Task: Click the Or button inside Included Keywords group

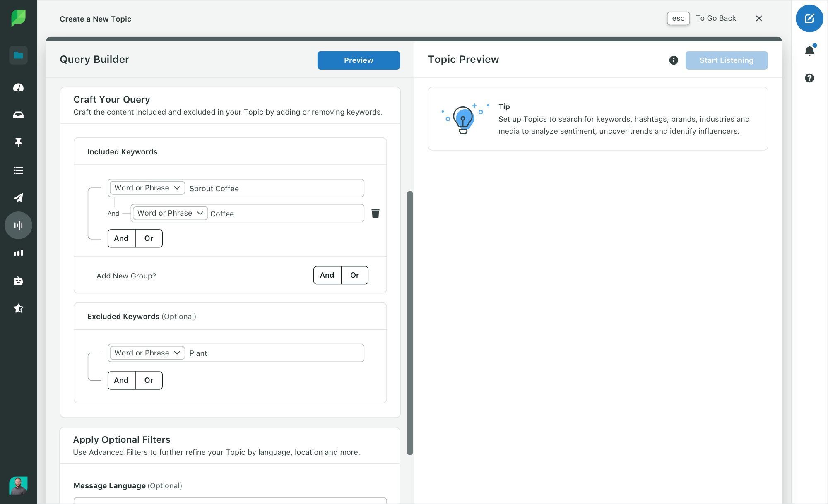Action: pyautogui.click(x=149, y=238)
